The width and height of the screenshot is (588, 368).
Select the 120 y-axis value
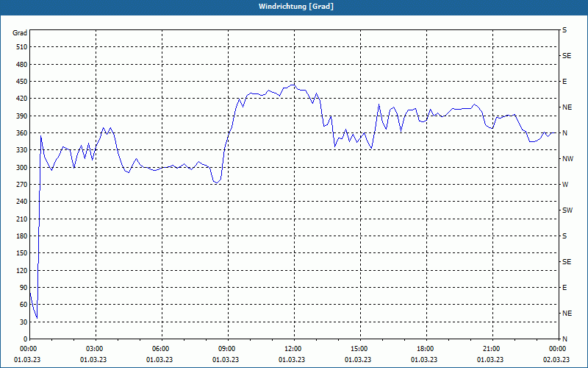click(22, 270)
